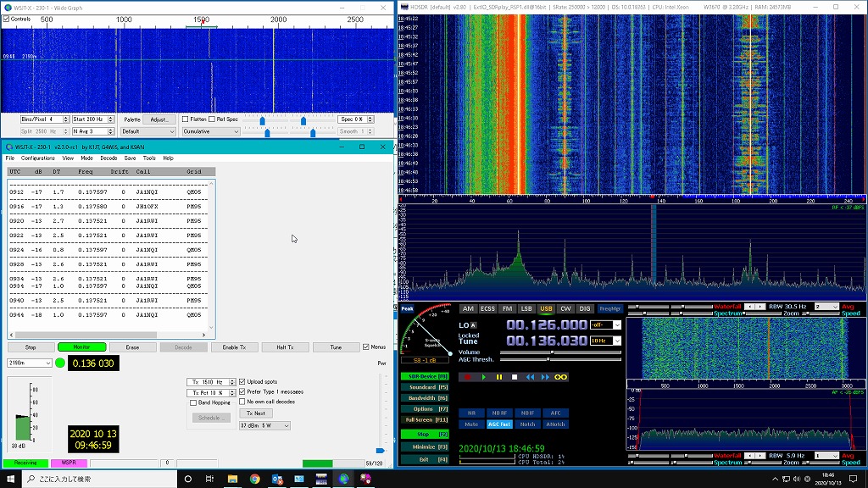Screen dimensions: 868x488
Task: Click the Tx 1510 Hz spinner
Action: point(211,382)
